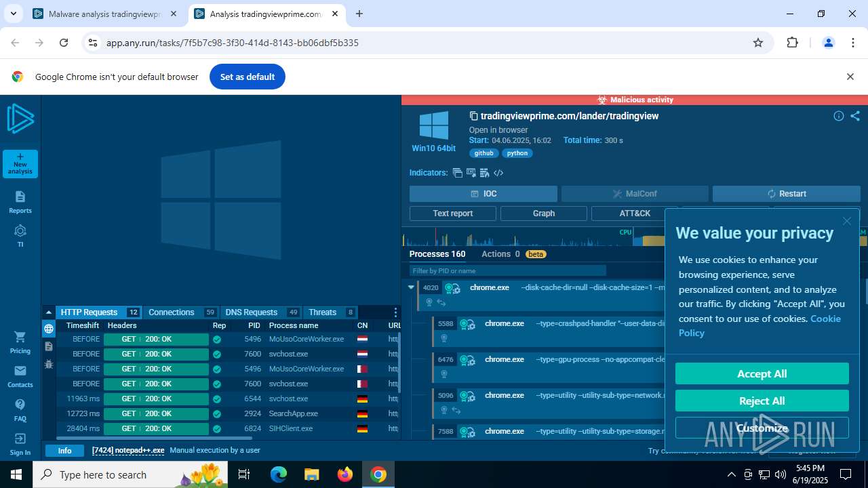The height and width of the screenshot is (488, 868).
Task: Open TI threat intelligence sidebar item
Action: point(20,236)
